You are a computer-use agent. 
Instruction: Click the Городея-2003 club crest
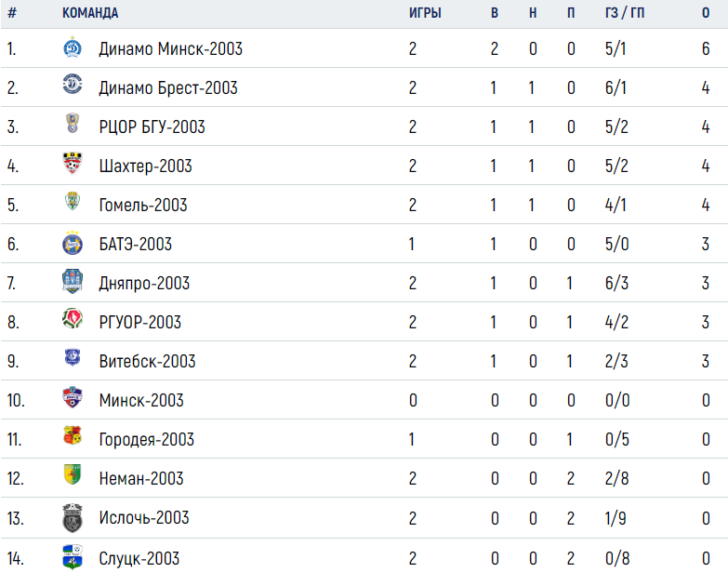[x=73, y=435]
